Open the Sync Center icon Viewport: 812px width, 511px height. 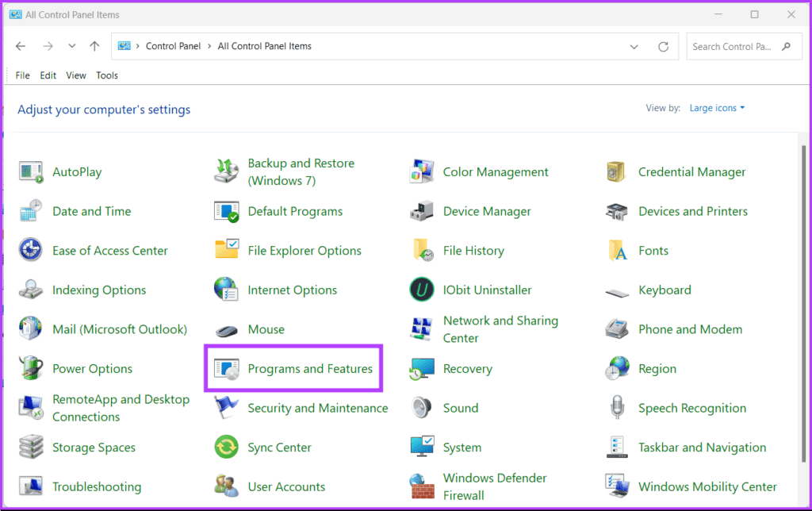227,448
